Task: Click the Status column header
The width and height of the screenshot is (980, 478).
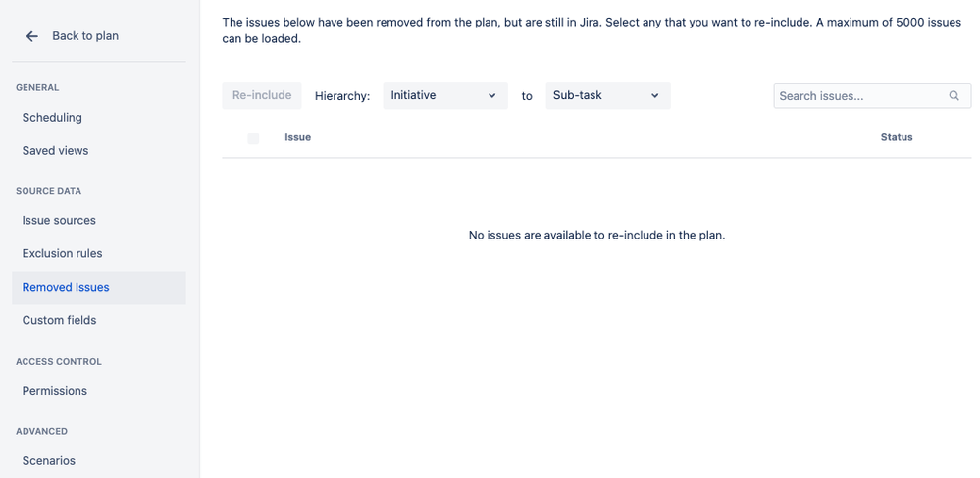Action: pos(897,137)
